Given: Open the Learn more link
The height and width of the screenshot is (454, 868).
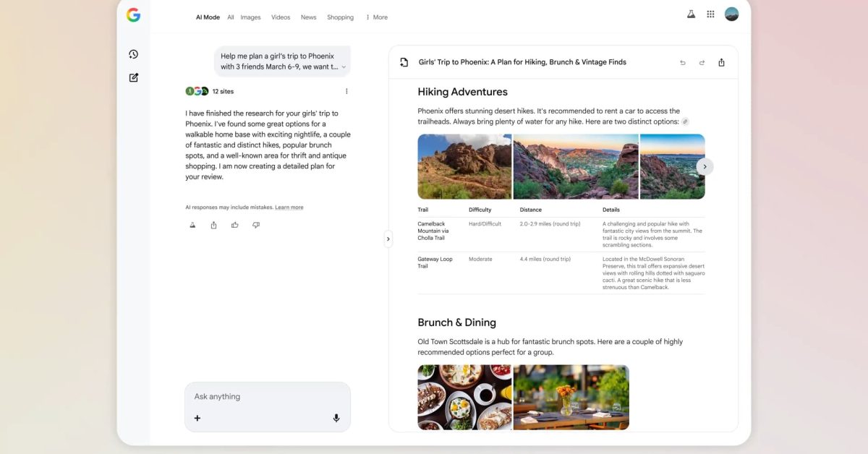Looking at the screenshot, I should click(x=289, y=207).
